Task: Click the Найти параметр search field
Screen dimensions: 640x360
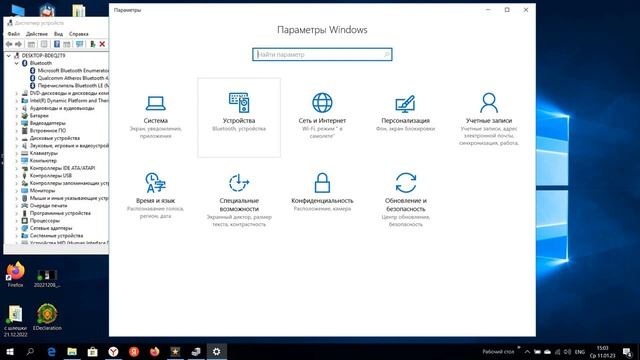Action: 322,54
